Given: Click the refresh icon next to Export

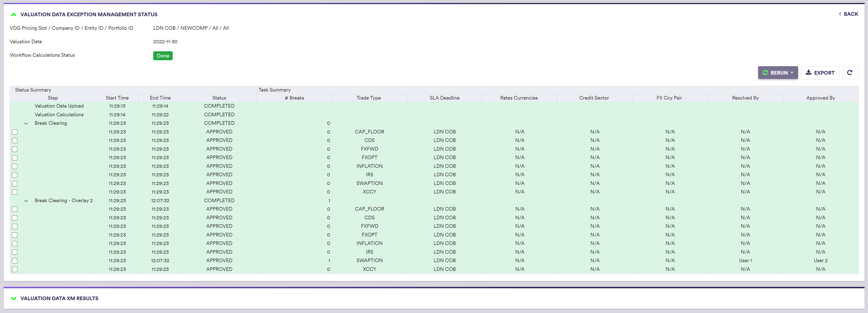Looking at the screenshot, I should (x=849, y=72).
